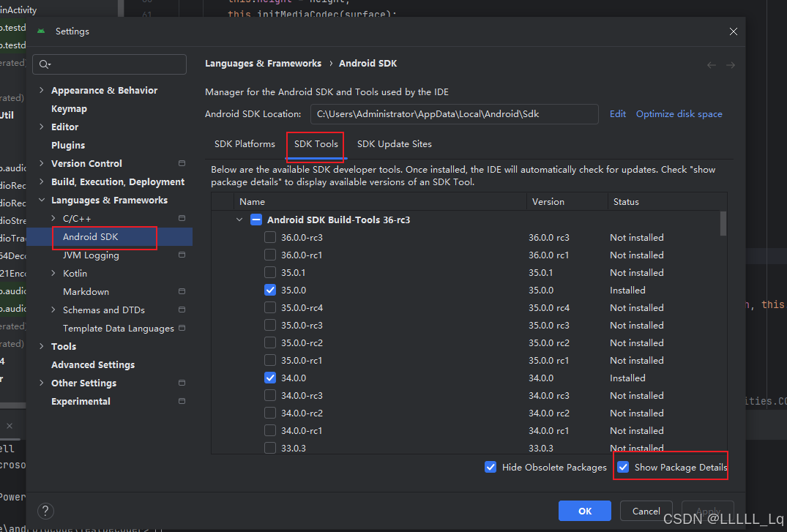This screenshot has height=532, width=787.
Task: Click the small icon beside JVM Logging
Action: click(x=181, y=255)
